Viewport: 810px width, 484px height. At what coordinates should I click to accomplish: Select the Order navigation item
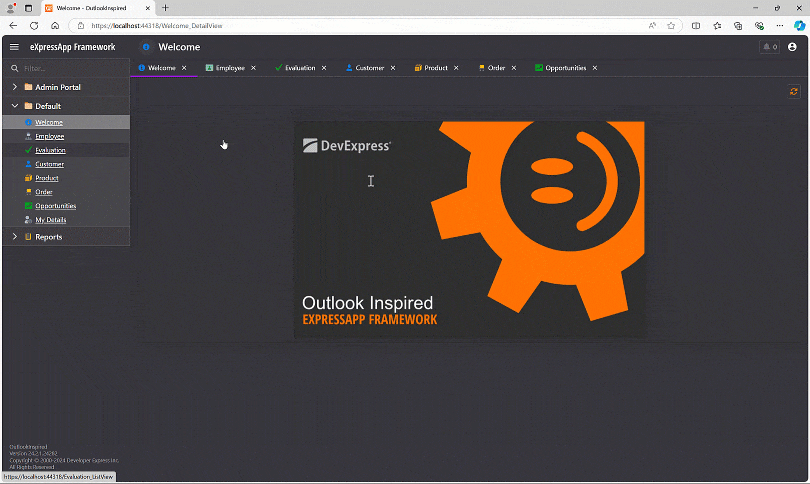coord(43,192)
